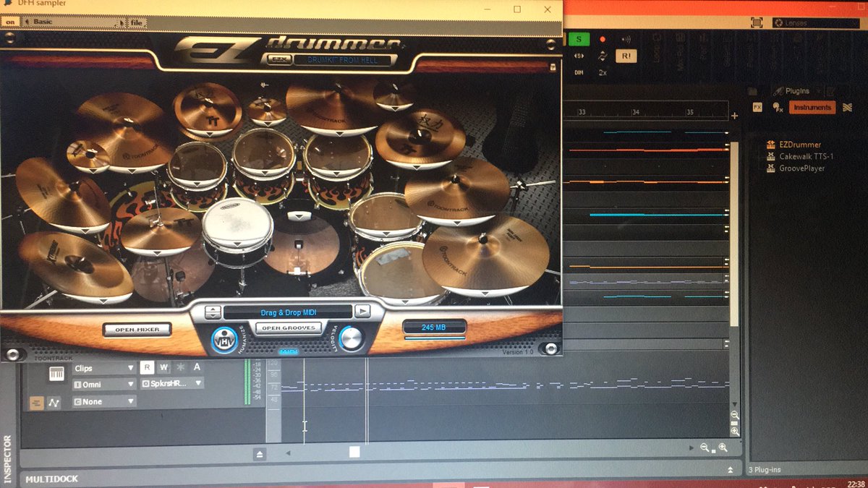Click the eject-shaped icon below track pane
Image resolution: width=868 pixels, height=488 pixels.
coord(260,454)
